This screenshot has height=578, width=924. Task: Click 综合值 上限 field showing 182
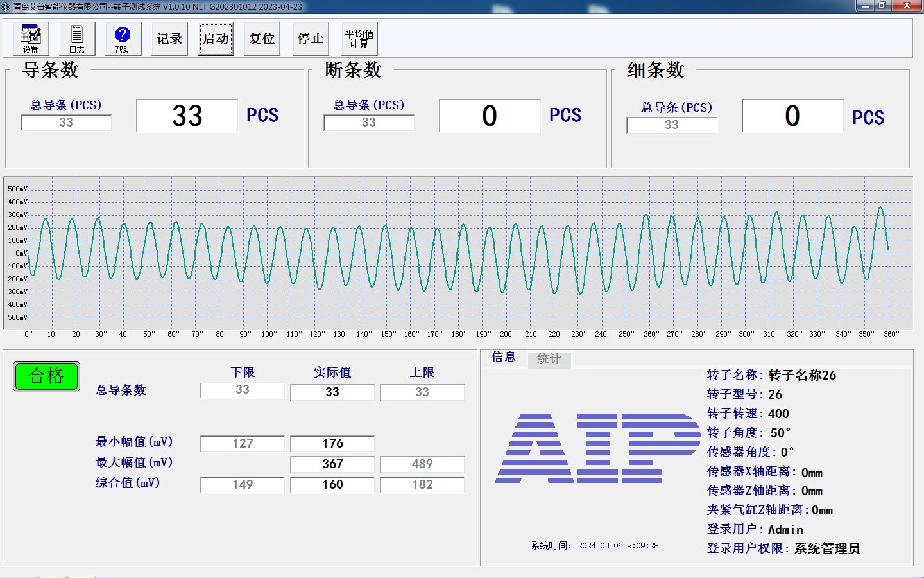[422, 485]
